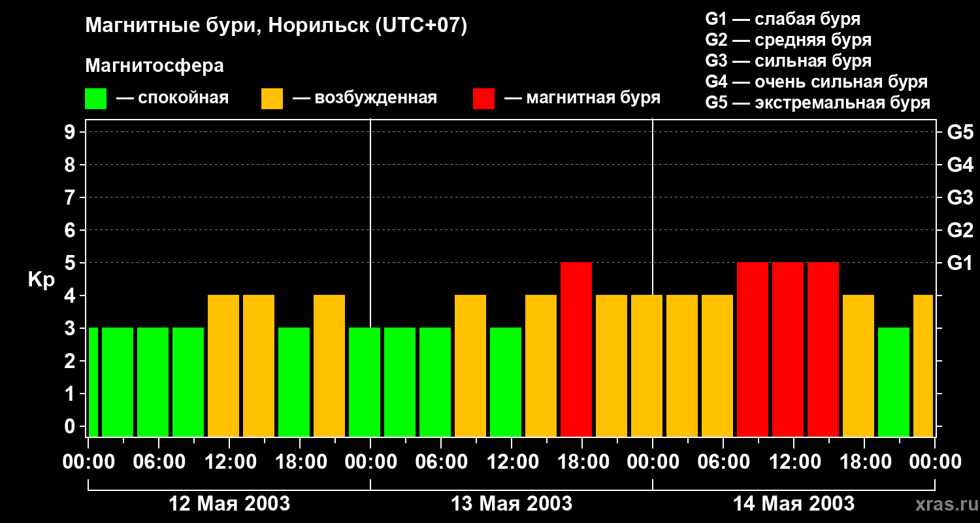980x523 pixels.
Task: Click the '00:00' time label starting 13 May
Action: pos(370,462)
